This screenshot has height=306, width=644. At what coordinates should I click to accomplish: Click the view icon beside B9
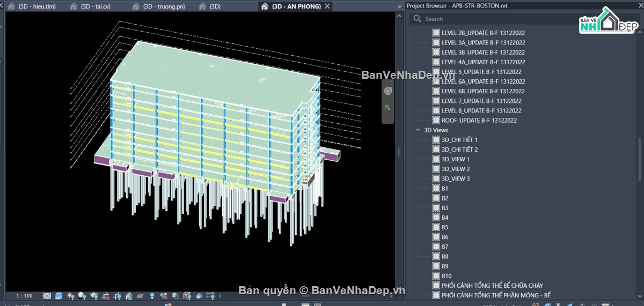436,266
